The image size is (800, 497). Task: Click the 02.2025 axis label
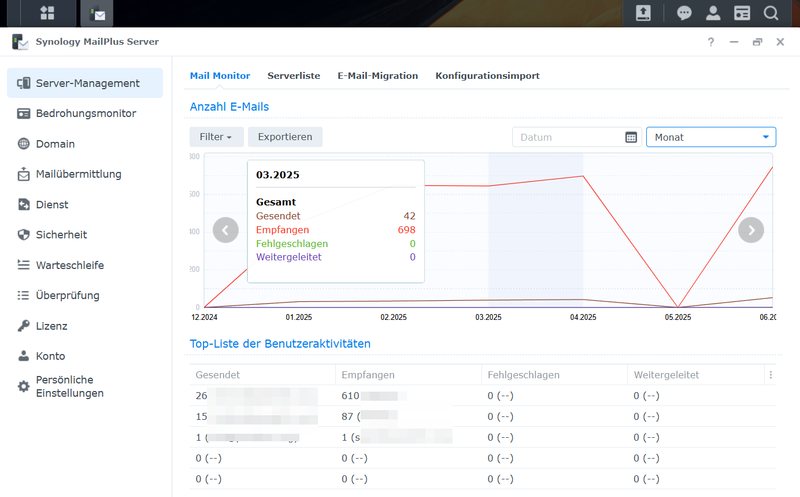coord(393,317)
